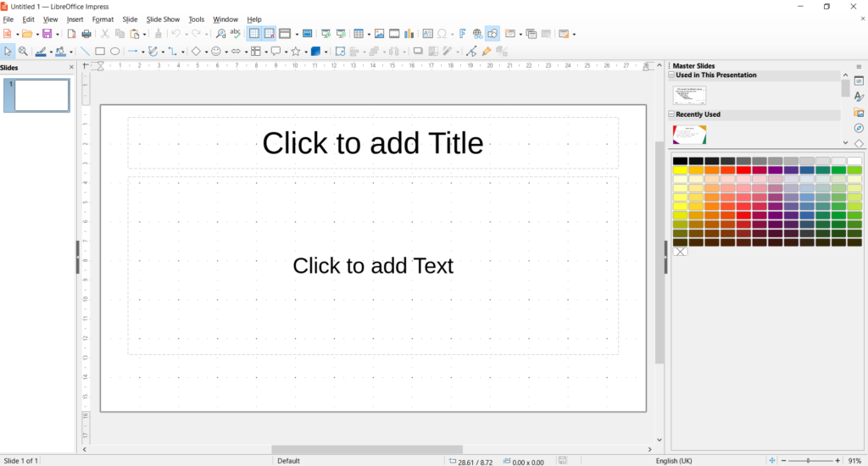Open the Navigator sidebar panel icon
The image size is (868, 466).
859,128
